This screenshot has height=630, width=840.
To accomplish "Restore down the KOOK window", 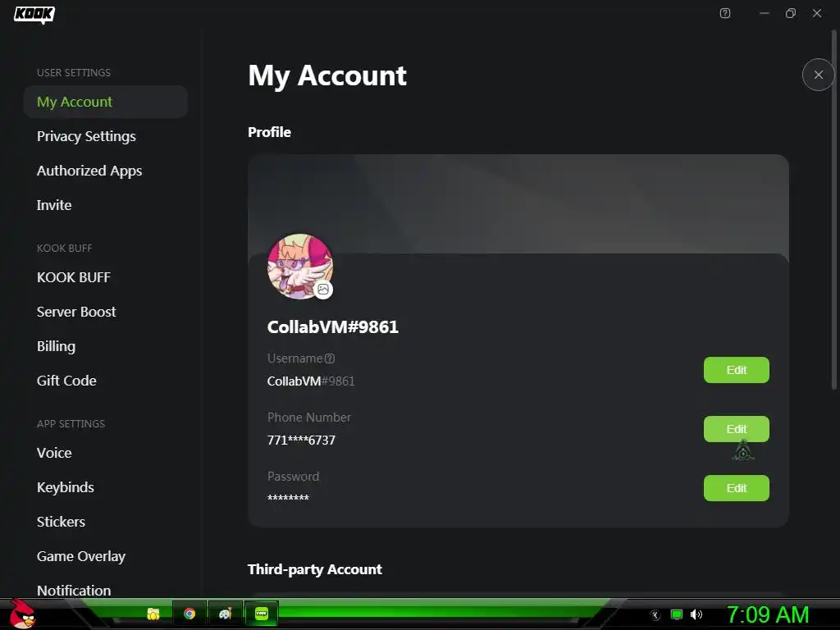I will pos(790,13).
